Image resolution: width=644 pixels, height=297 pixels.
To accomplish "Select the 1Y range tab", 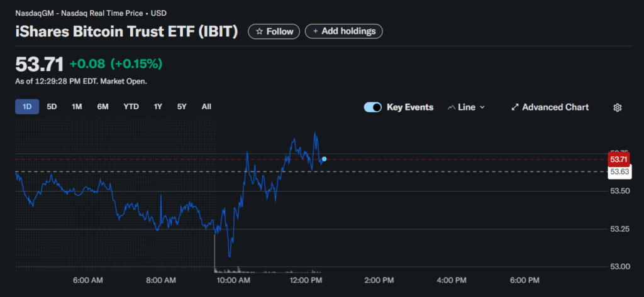I will [158, 107].
